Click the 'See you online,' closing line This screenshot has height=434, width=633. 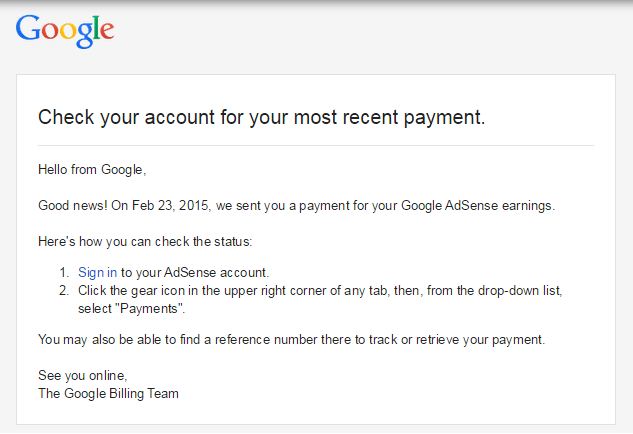83,375
